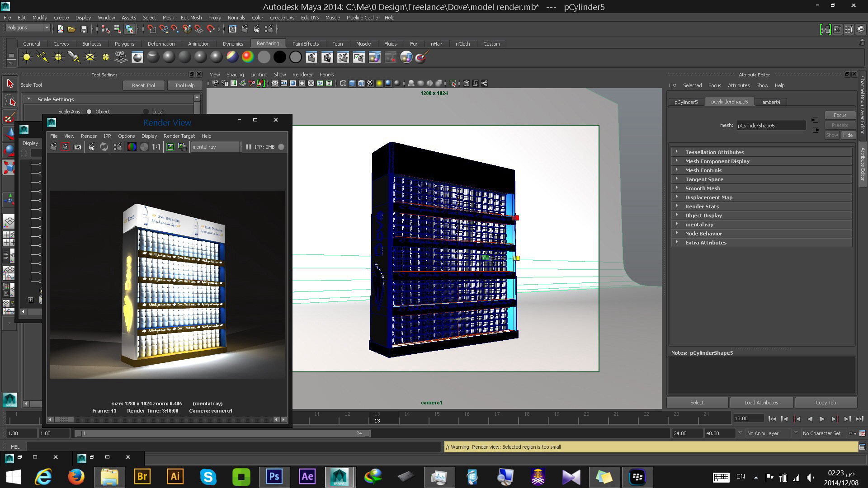Open the Polygons menu set dropdown
The height and width of the screenshot is (488, 868).
click(x=28, y=28)
